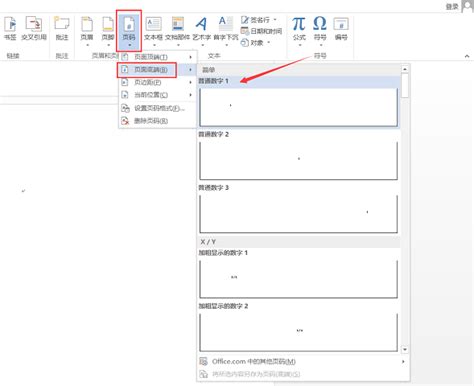Click the 页码 page number button
Image resolution: width=474 pixels, height=386 pixels.
tap(129, 31)
